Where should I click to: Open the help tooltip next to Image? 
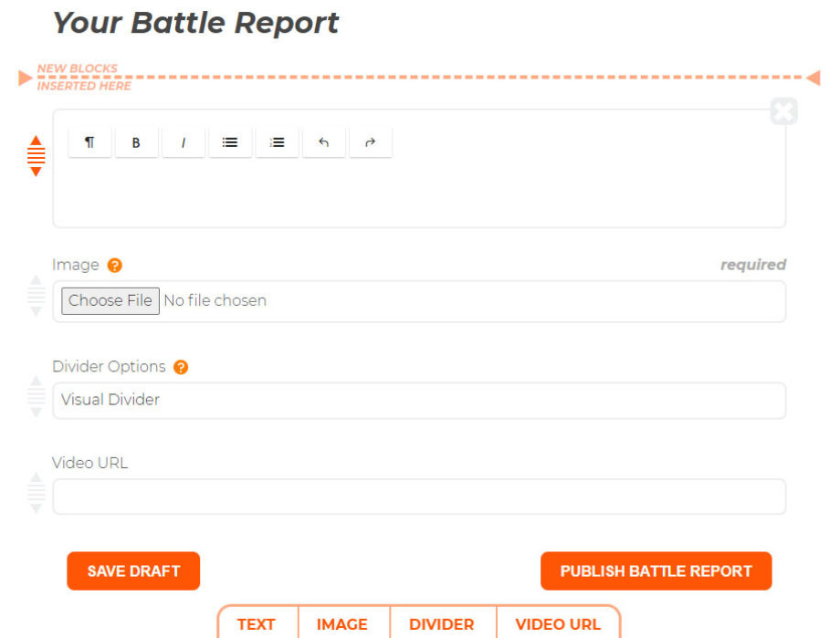pos(115,266)
